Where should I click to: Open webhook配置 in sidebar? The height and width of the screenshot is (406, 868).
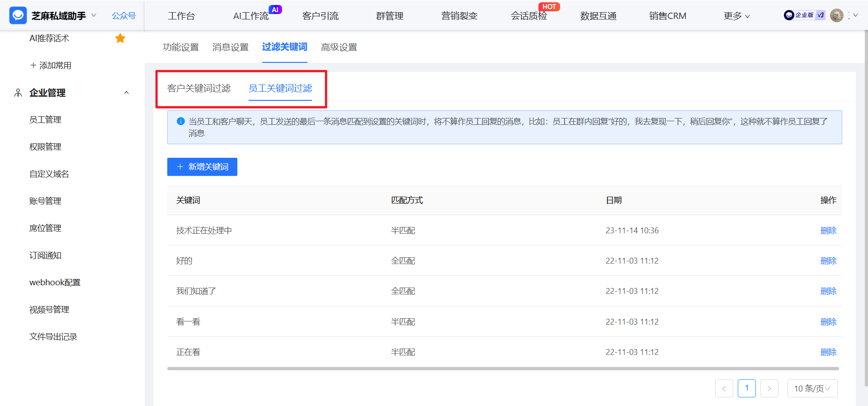click(x=55, y=283)
